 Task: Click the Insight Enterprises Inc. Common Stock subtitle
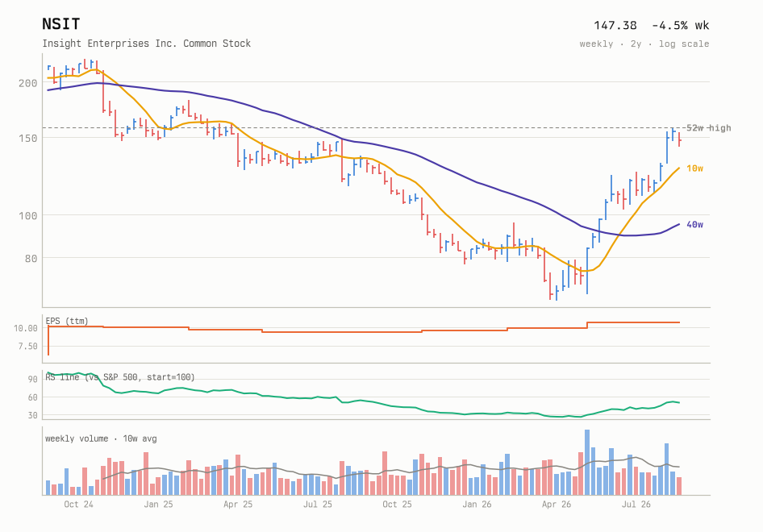(147, 44)
